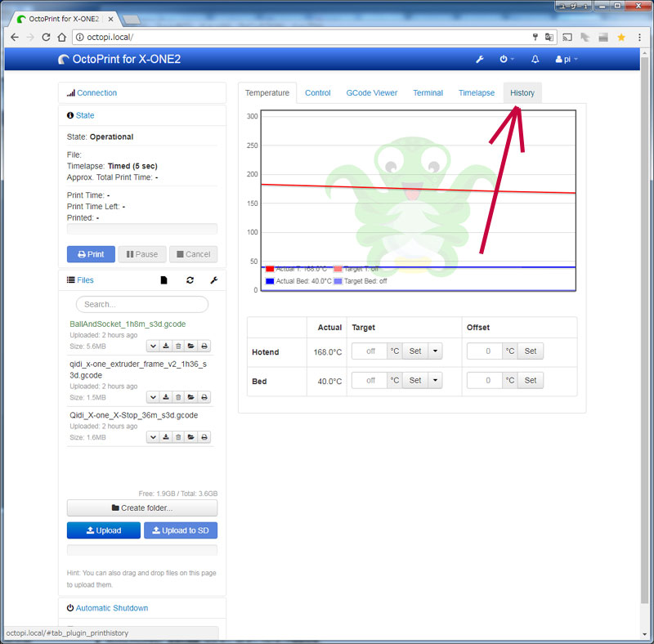The height and width of the screenshot is (644, 654).
Task: Select file BallAndSocket_1h8m_s3d.gcode
Action: (x=128, y=324)
